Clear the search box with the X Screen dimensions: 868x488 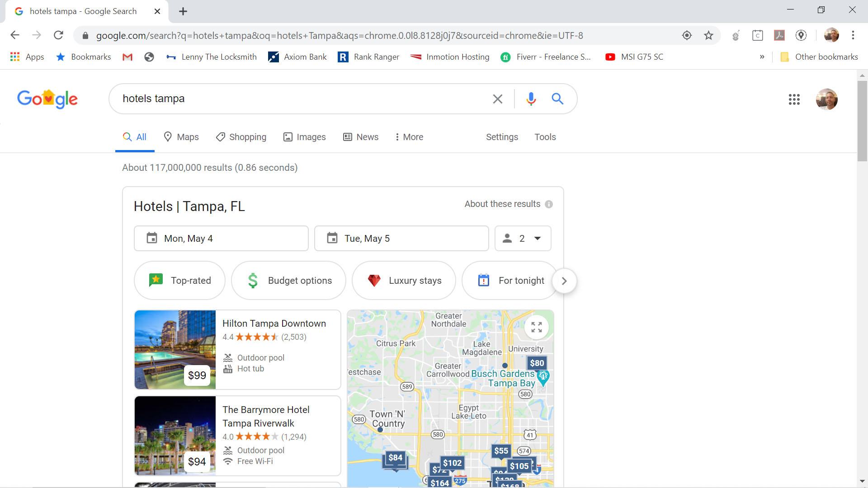tap(497, 99)
